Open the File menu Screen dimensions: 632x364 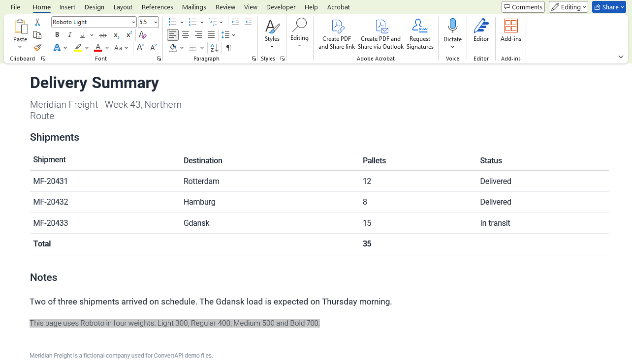[15, 7]
